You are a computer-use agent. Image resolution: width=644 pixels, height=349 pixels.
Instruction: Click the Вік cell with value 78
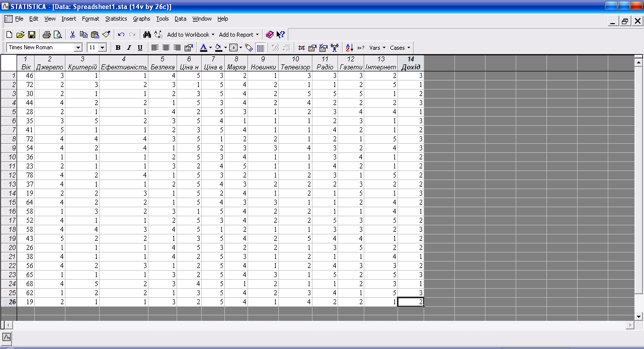(x=26, y=175)
